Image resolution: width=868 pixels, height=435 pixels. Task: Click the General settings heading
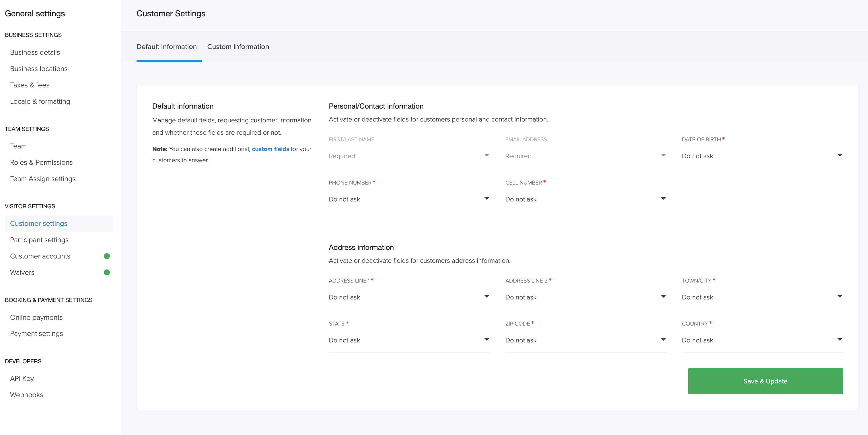pos(35,13)
